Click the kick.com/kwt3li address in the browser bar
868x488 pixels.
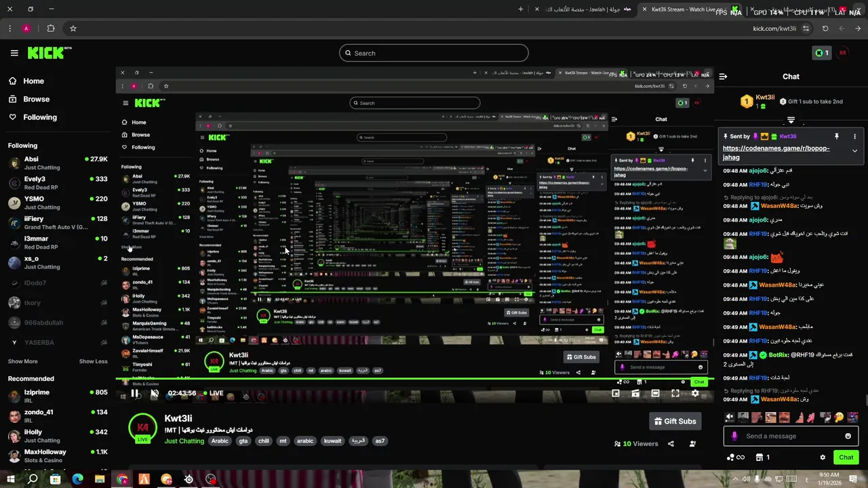point(774,28)
